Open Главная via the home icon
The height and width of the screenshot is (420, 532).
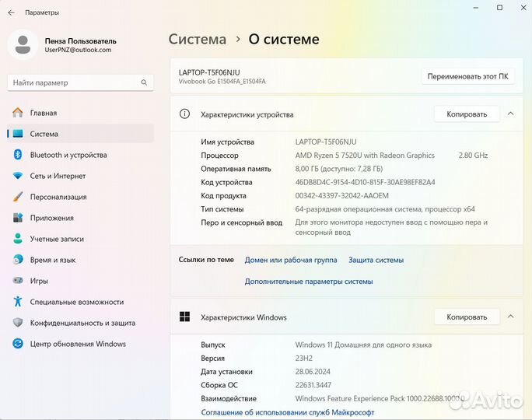[18, 113]
